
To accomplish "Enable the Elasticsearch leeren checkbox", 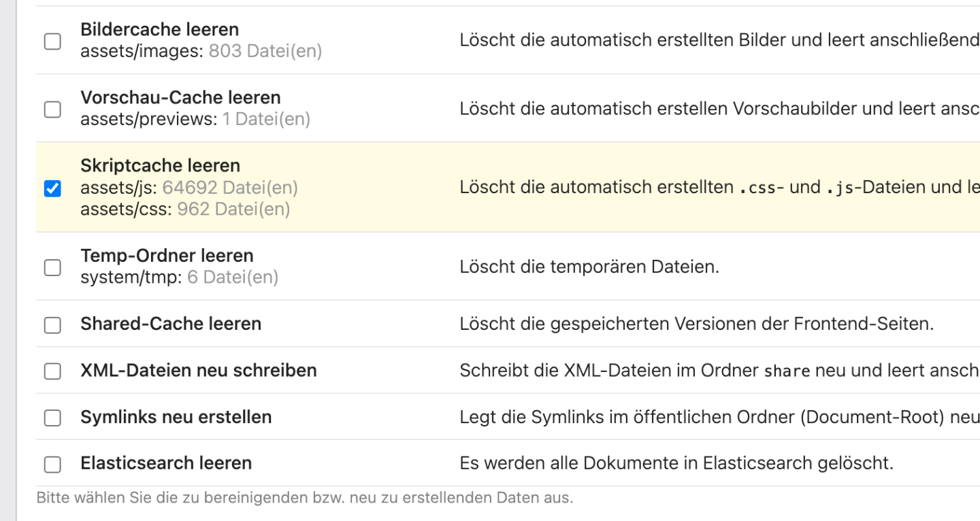I will pyautogui.click(x=52, y=465).
